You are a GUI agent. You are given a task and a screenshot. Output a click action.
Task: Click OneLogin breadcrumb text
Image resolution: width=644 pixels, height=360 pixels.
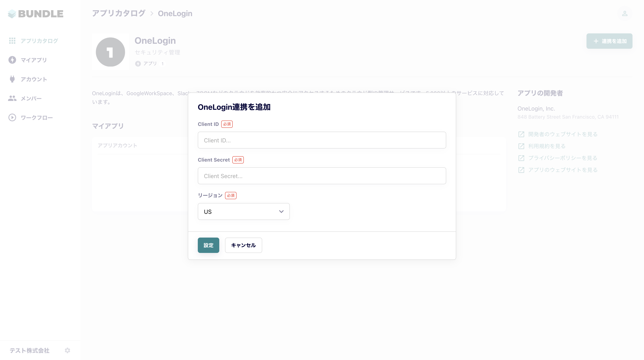coord(175,13)
